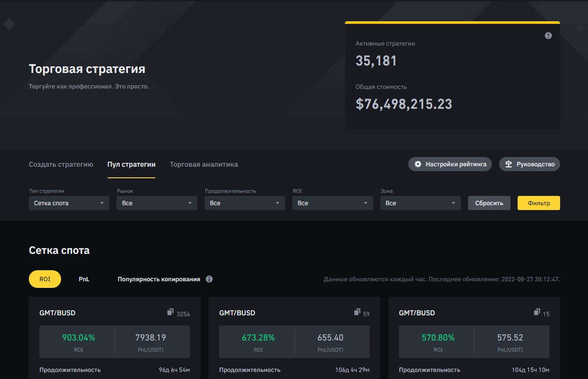Open the Торговая аналитика tab
Viewport: 588px width, 379px height.
point(204,164)
